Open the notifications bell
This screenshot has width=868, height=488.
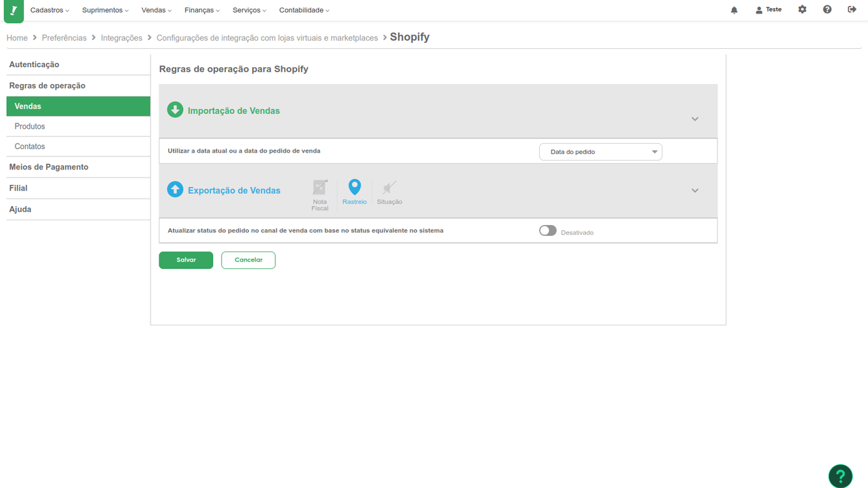pos(734,10)
